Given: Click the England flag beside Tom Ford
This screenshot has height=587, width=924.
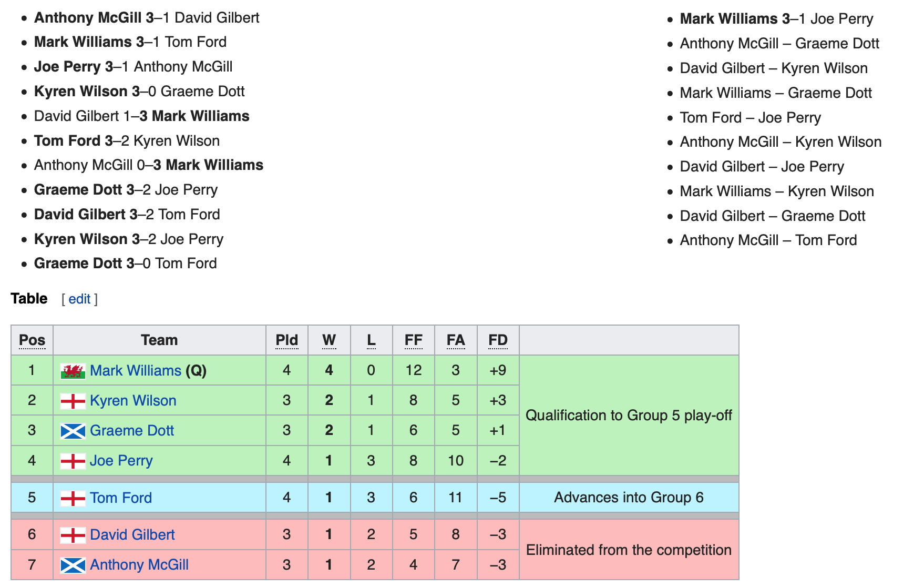Looking at the screenshot, I should click(x=73, y=498).
